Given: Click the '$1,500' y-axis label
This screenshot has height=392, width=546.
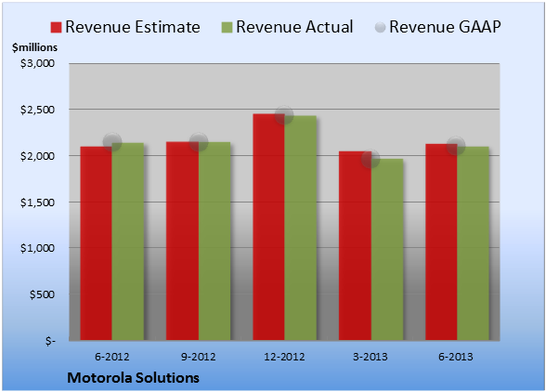Looking at the screenshot, I should tap(37, 203).
